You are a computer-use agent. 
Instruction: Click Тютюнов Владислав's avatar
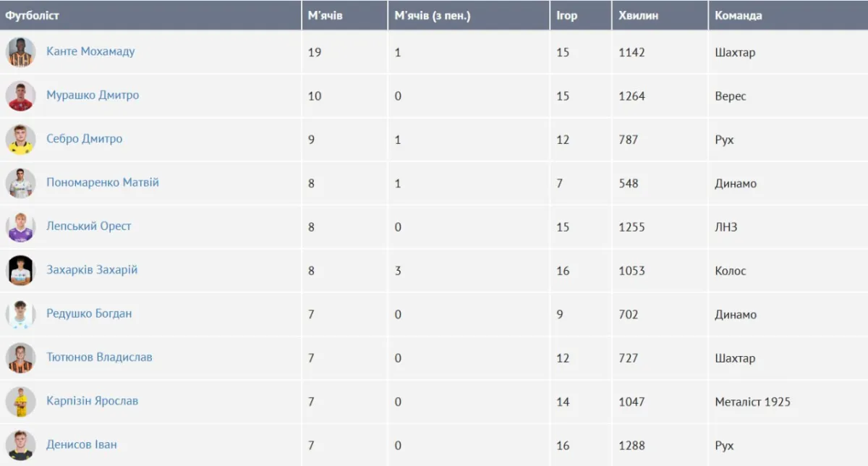coord(21,357)
